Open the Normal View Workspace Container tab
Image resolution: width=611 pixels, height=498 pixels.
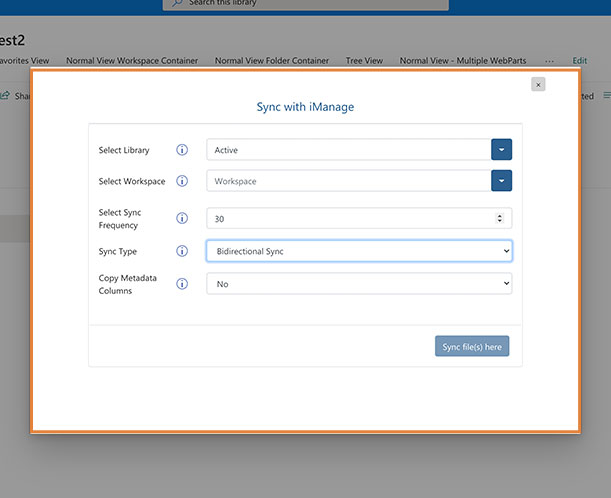132,61
